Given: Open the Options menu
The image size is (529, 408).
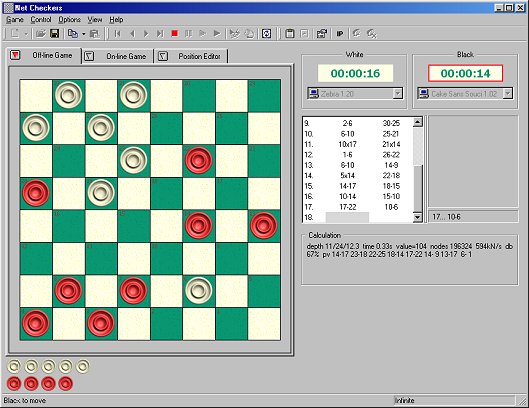Looking at the screenshot, I should (69, 20).
